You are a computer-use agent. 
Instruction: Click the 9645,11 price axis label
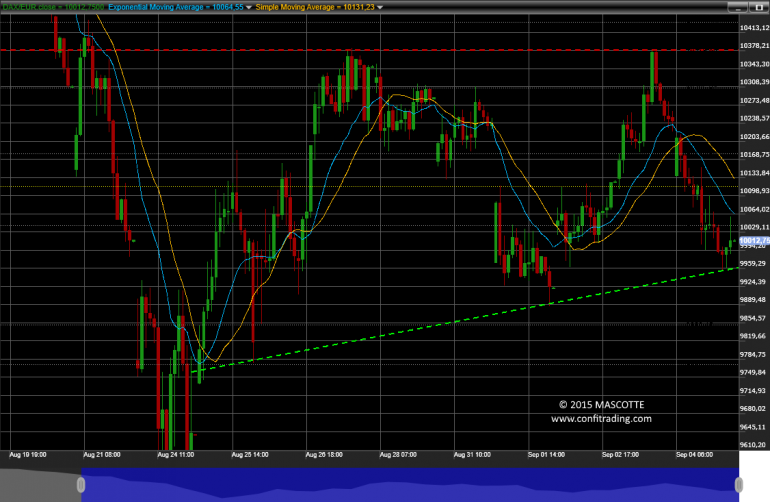752,427
